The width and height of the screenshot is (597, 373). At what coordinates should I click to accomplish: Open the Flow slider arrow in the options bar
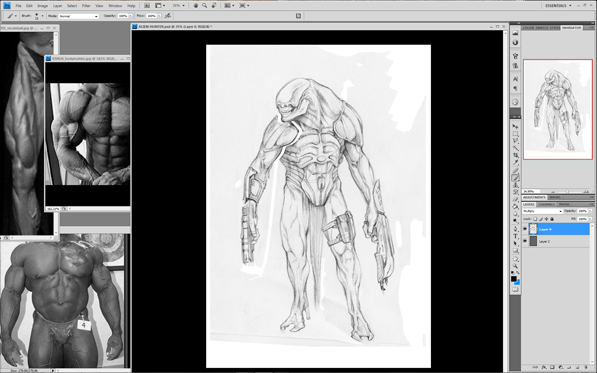tap(159, 16)
